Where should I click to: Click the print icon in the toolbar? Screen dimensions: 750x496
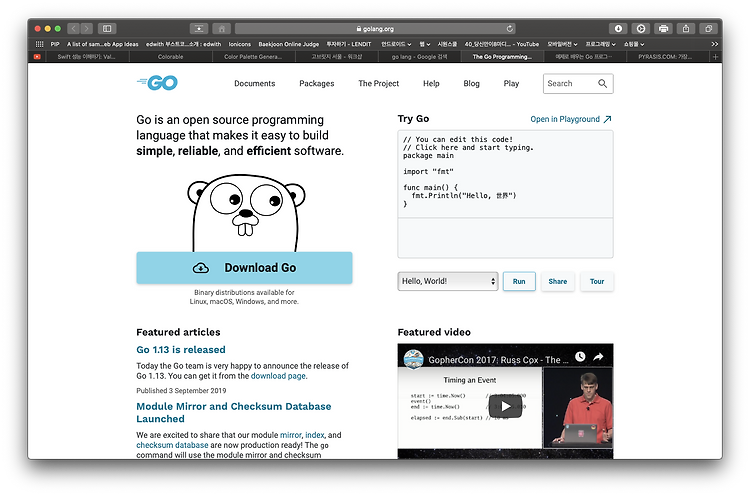663,29
